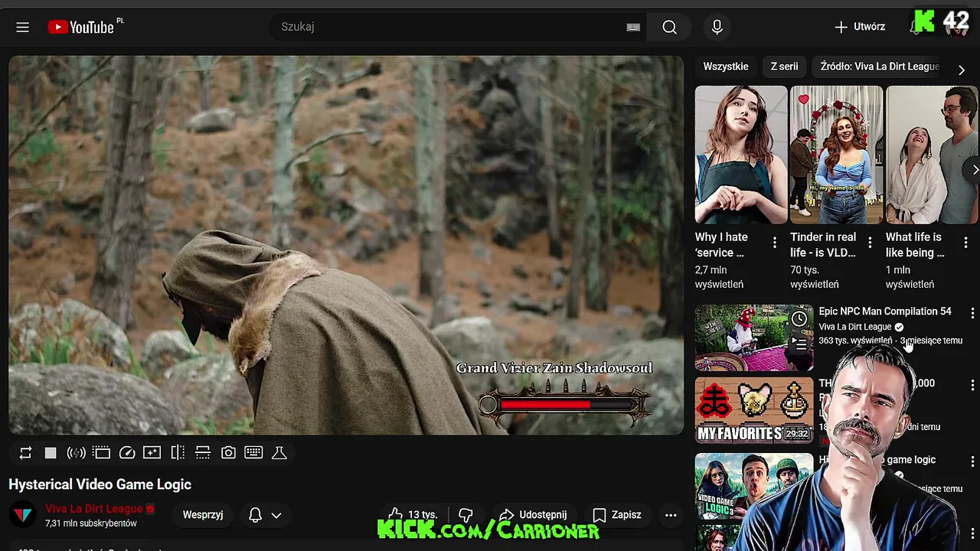Image resolution: width=980 pixels, height=551 pixels.
Task: Go to YouTube home via logo
Action: click(80, 27)
